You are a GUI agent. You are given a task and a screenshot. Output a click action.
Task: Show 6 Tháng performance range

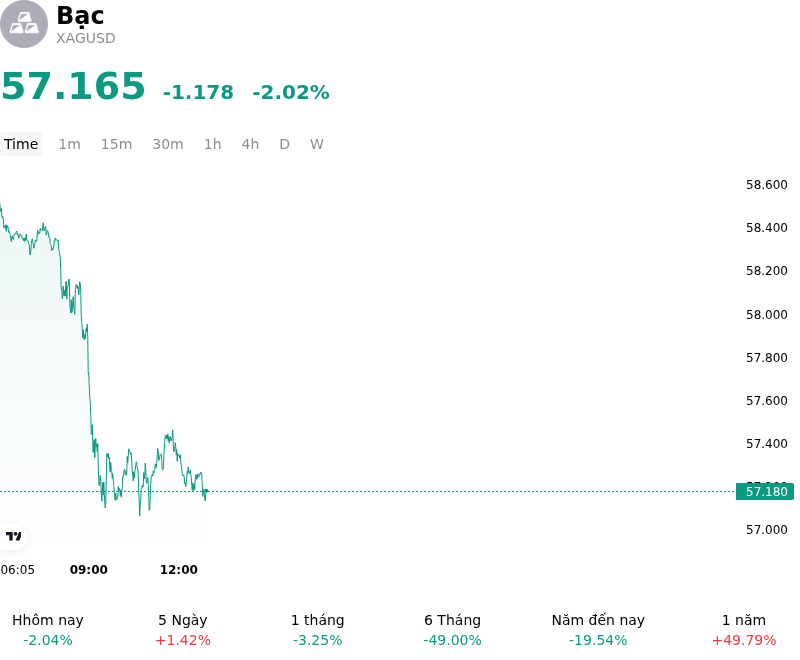[453, 630]
